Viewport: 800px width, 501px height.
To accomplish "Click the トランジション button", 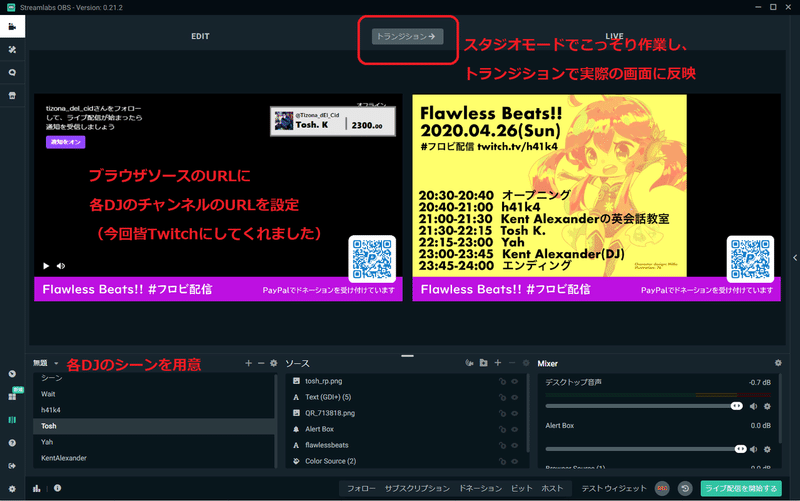I will click(x=407, y=36).
